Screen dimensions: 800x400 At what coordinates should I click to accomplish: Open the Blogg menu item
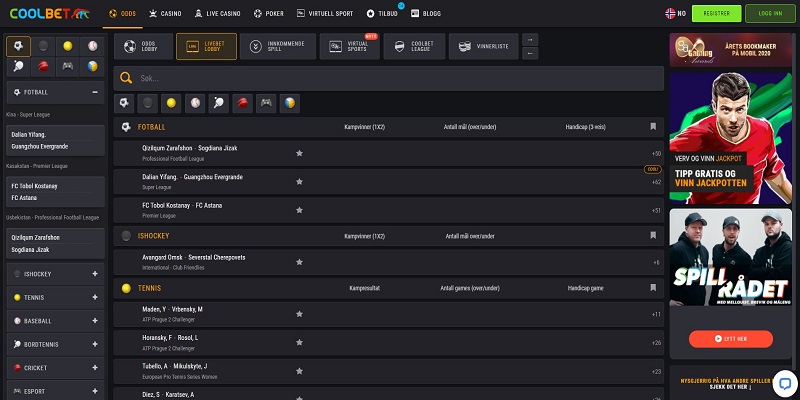(x=426, y=14)
